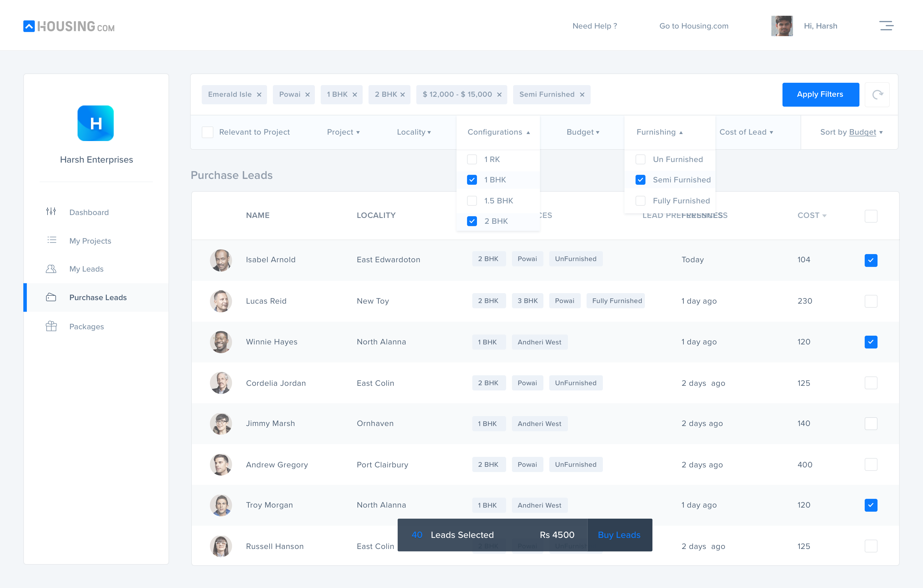Click the Dashboard sliders icon
Image resolution: width=923 pixels, height=588 pixels.
[x=51, y=212]
